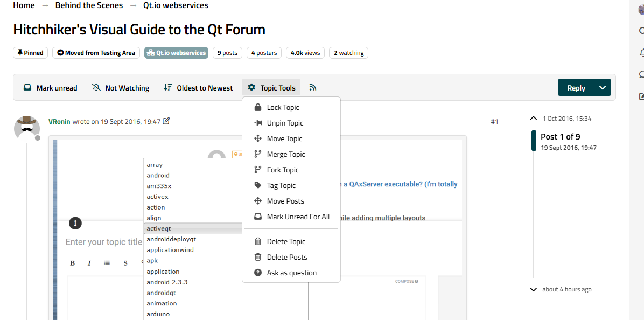644x320 pixels.
Task: Click the #1 post number link
Action: pyautogui.click(x=494, y=121)
